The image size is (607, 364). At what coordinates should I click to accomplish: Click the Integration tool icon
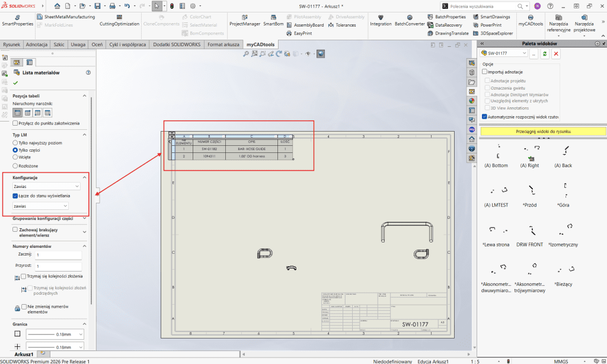click(381, 17)
